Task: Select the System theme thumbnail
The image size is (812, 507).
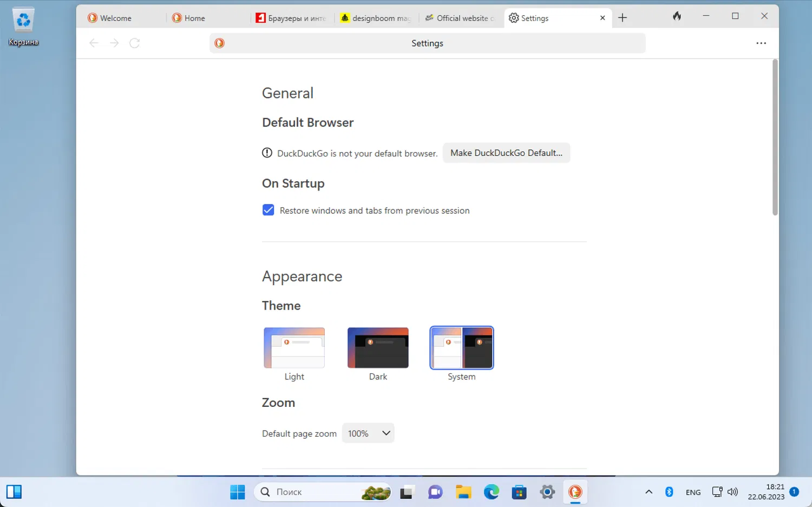Action: pos(462,348)
